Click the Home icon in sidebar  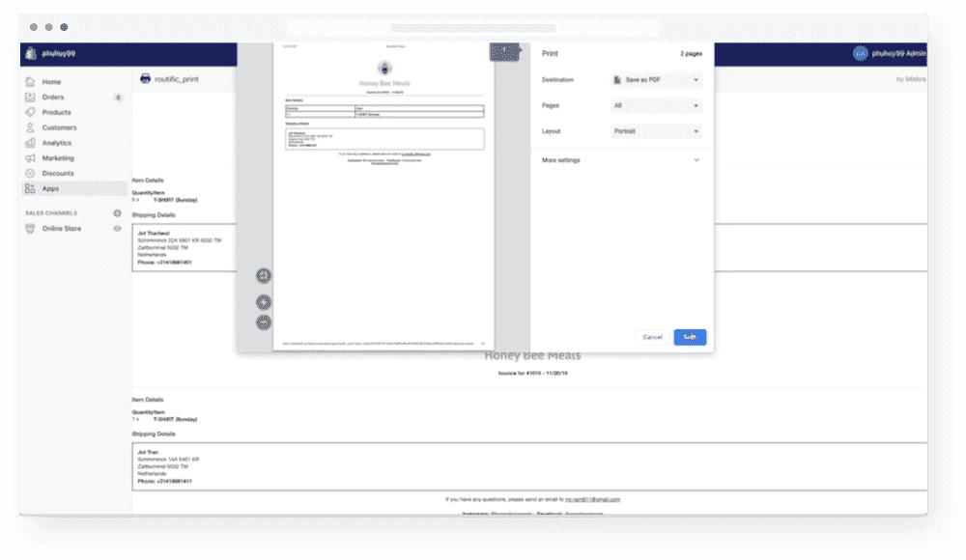click(x=31, y=82)
